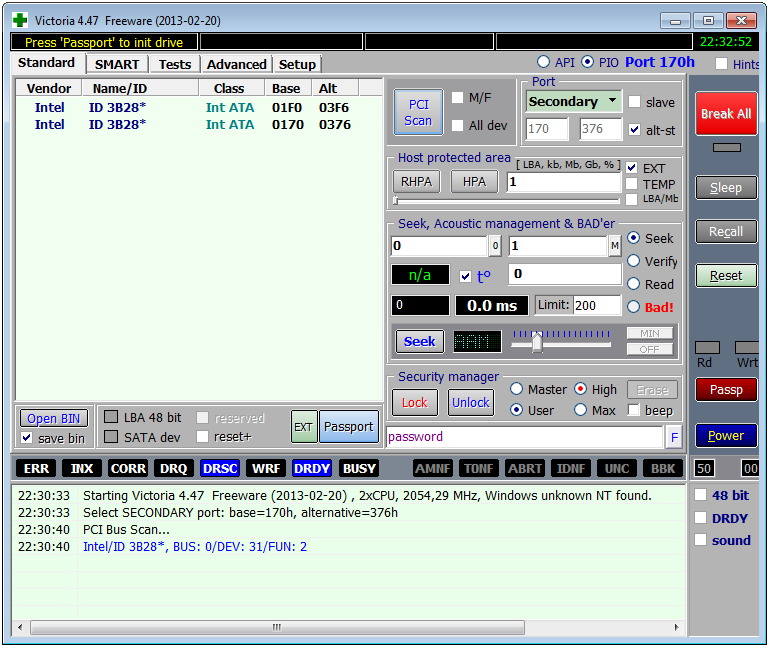Click the green cross Victoria app icon
Screen dimensions: 770x648
click(20, 20)
